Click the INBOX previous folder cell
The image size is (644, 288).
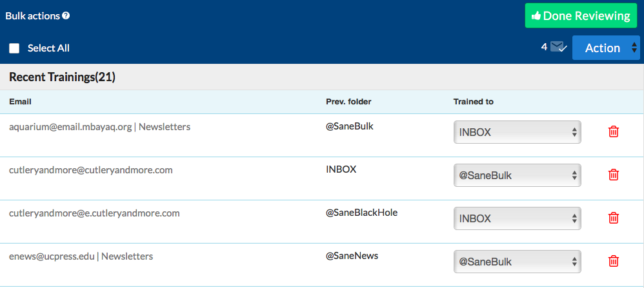[x=341, y=169]
